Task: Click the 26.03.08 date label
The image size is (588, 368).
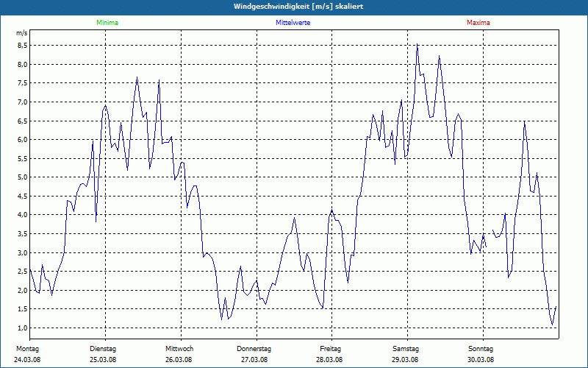Action: pyautogui.click(x=179, y=360)
